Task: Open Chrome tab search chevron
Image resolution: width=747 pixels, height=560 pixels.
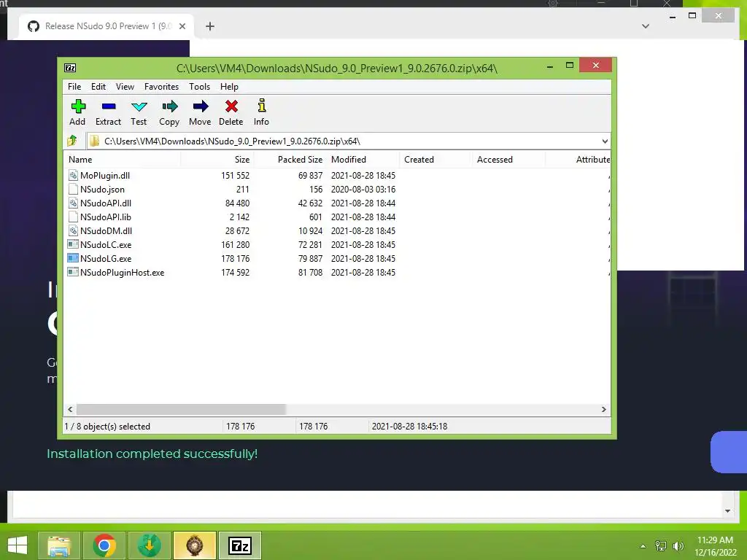Action: point(646,26)
